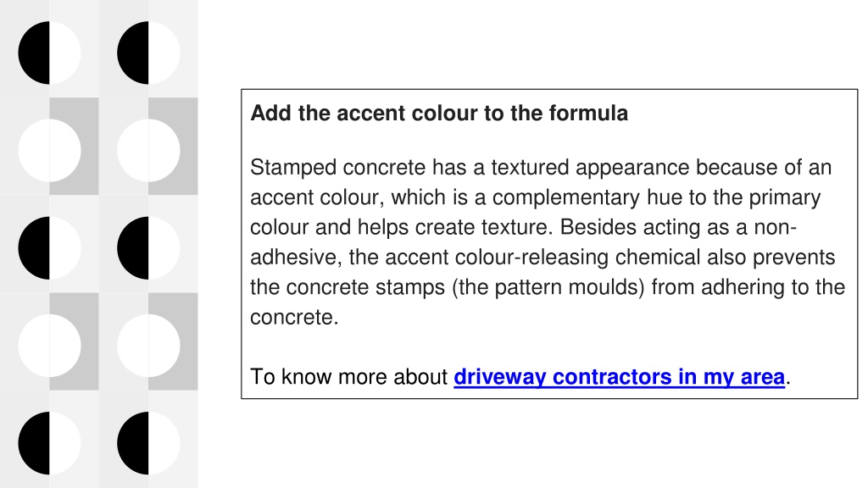Click the words non-adhesive in the paragraph
The image size is (868, 488).
775,228
